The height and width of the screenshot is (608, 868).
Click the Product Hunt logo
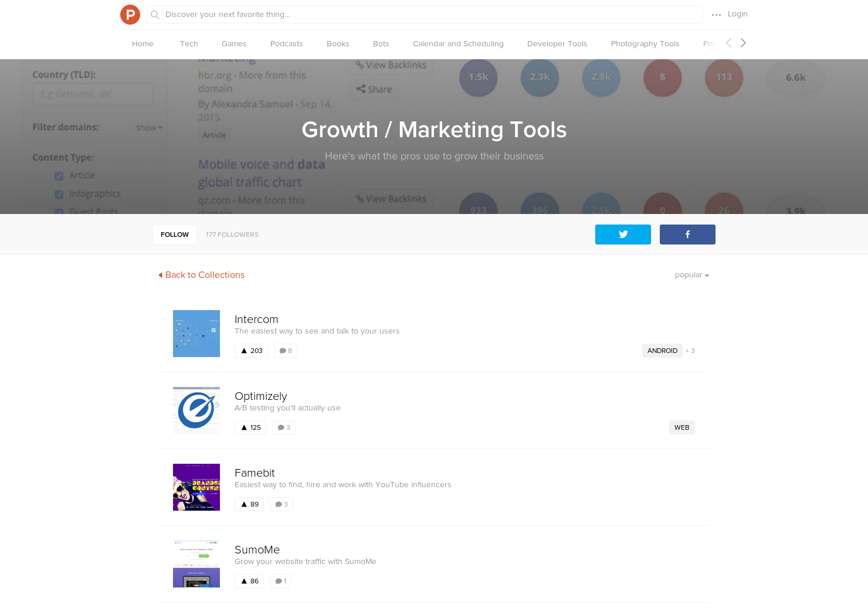tap(130, 15)
